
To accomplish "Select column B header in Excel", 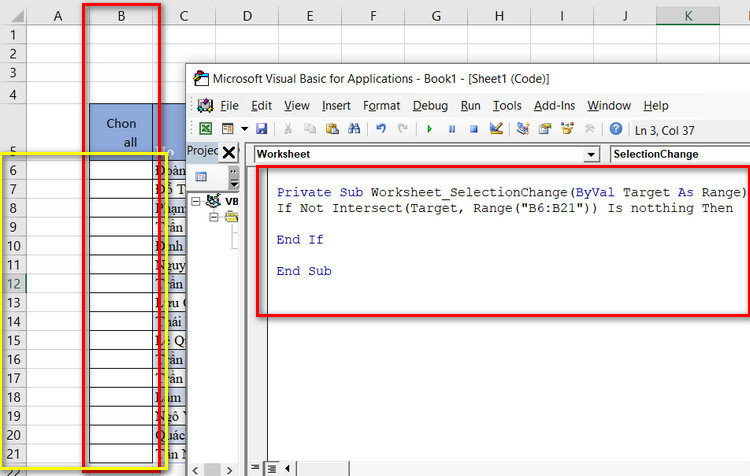I will click(x=121, y=14).
